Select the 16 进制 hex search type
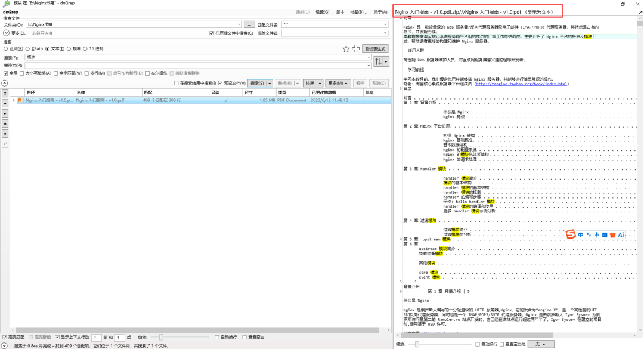This screenshot has width=644, height=349. tap(85, 49)
